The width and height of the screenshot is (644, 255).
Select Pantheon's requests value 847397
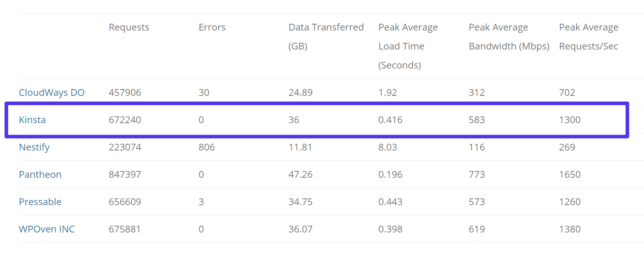125,175
